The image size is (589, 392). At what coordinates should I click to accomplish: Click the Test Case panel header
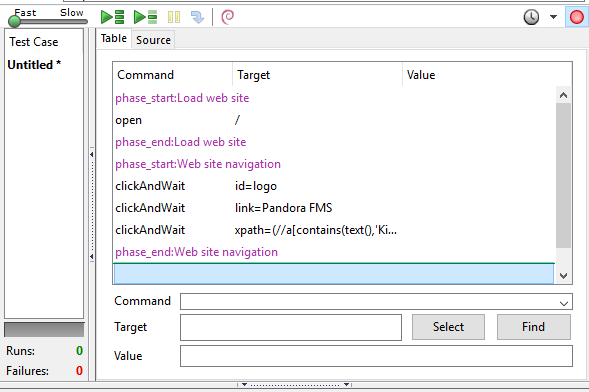point(34,42)
